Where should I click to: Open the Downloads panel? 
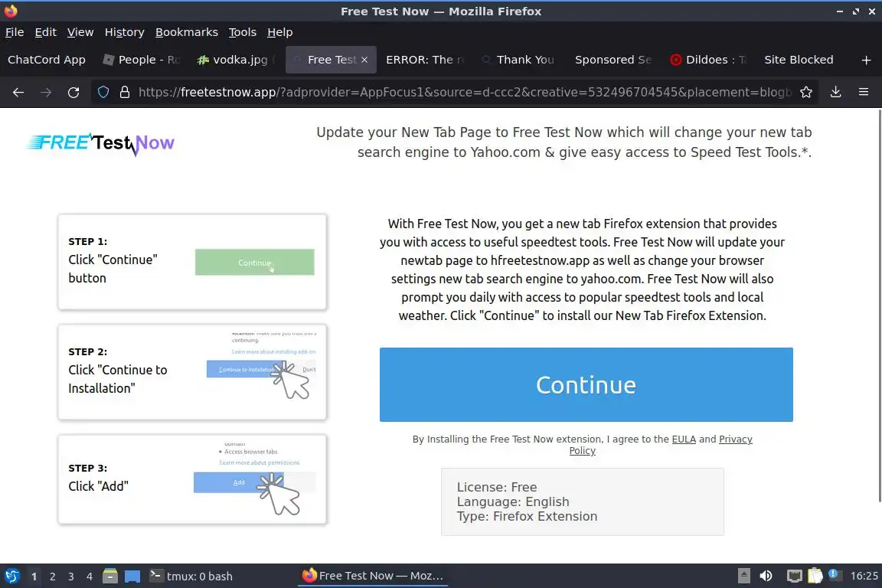click(836, 93)
